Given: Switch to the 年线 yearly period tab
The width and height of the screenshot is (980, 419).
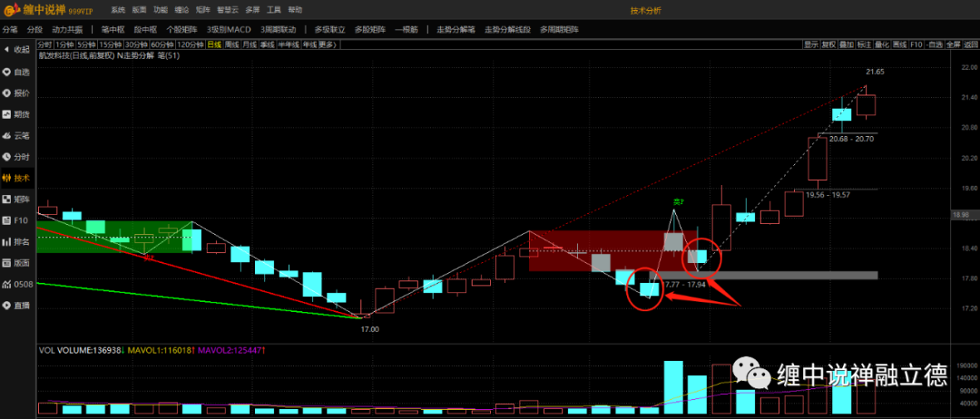Looking at the screenshot, I should 310,44.
